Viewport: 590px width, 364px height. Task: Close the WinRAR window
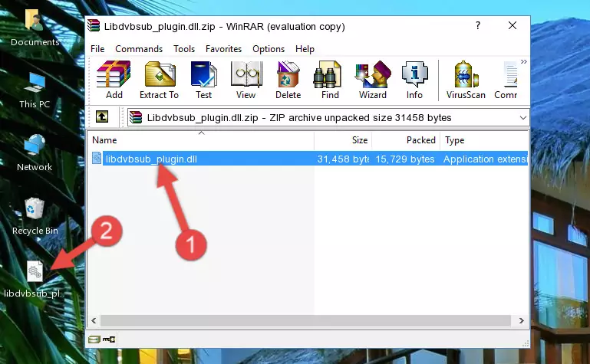pyautogui.click(x=512, y=25)
